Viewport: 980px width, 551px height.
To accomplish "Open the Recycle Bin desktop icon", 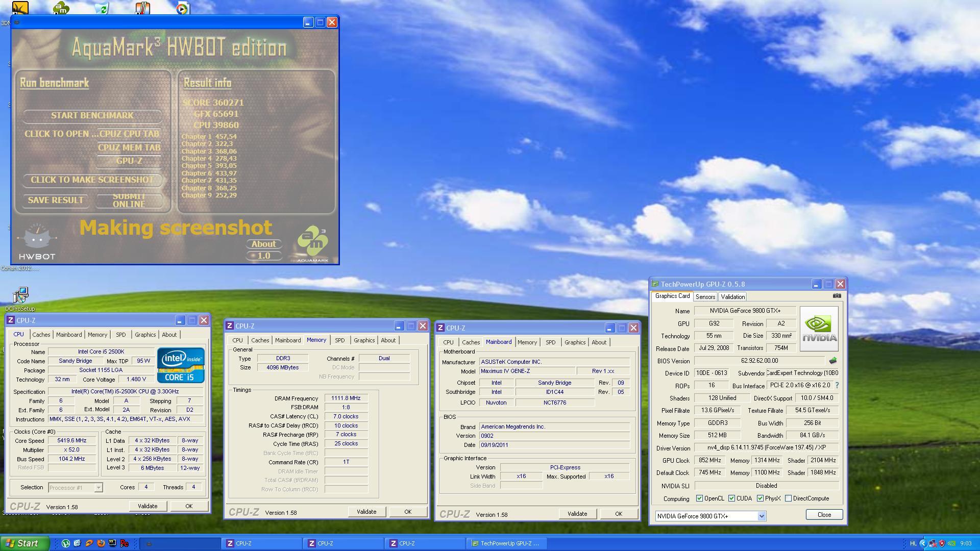I will click(x=102, y=8).
